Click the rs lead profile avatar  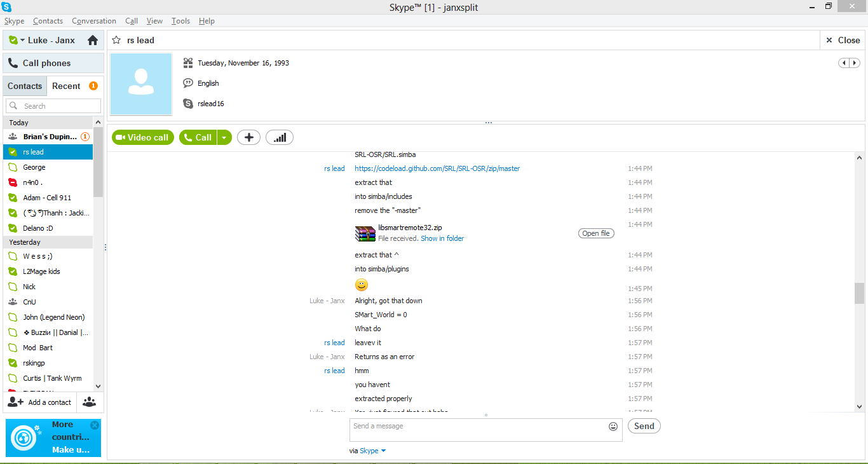pyautogui.click(x=141, y=84)
